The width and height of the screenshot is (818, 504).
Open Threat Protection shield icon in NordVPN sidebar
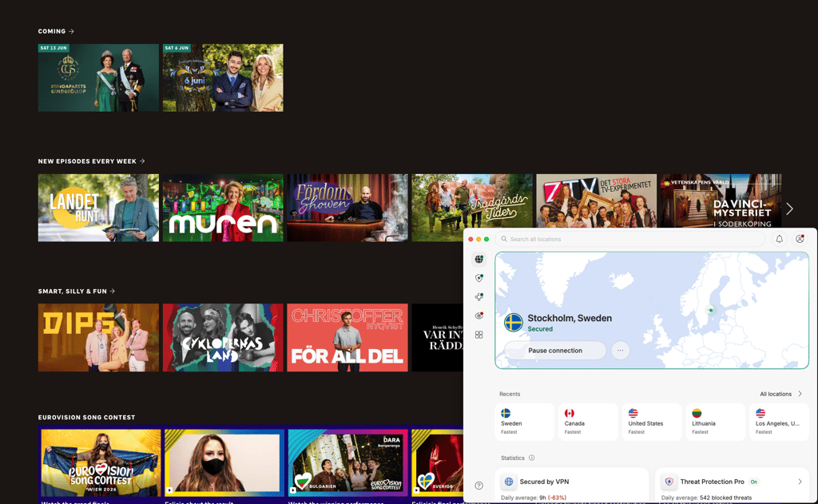click(x=479, y=278)
